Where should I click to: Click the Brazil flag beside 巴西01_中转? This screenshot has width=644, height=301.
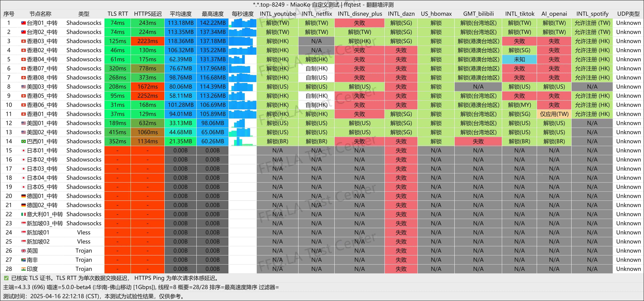(x=23, y=142)
